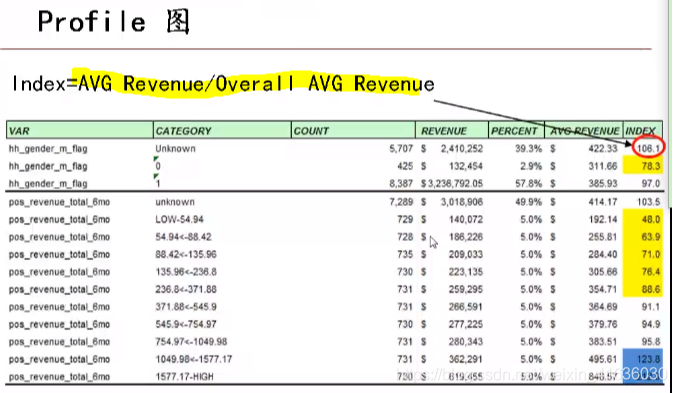Select the revenue cell '3,236,792.05'
677x393 pixels.
point(456,184)
